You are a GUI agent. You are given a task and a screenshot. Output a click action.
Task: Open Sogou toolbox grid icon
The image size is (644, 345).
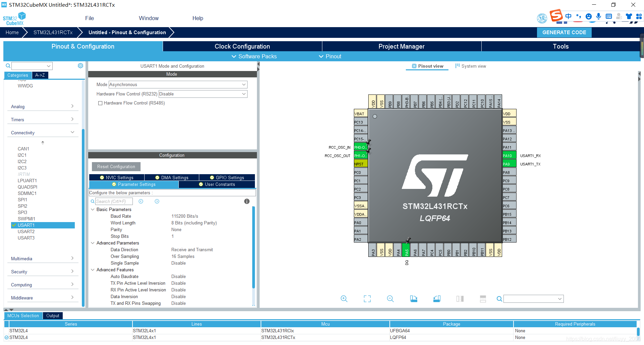pos(639,16)
